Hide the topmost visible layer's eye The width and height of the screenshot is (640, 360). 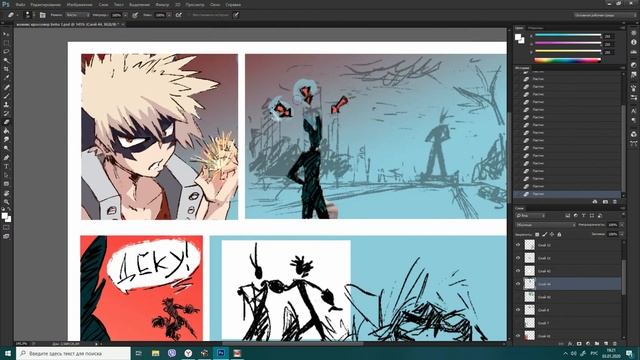(518, 245)
